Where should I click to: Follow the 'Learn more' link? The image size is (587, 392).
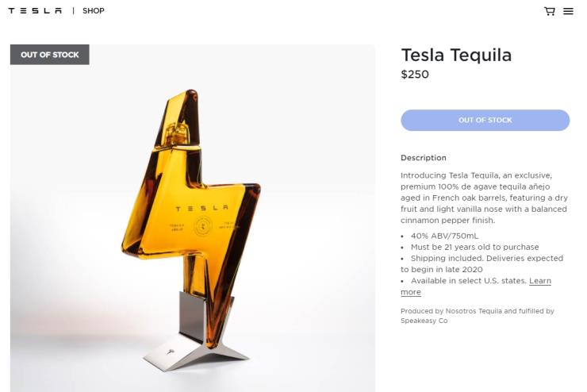point(539,281)
